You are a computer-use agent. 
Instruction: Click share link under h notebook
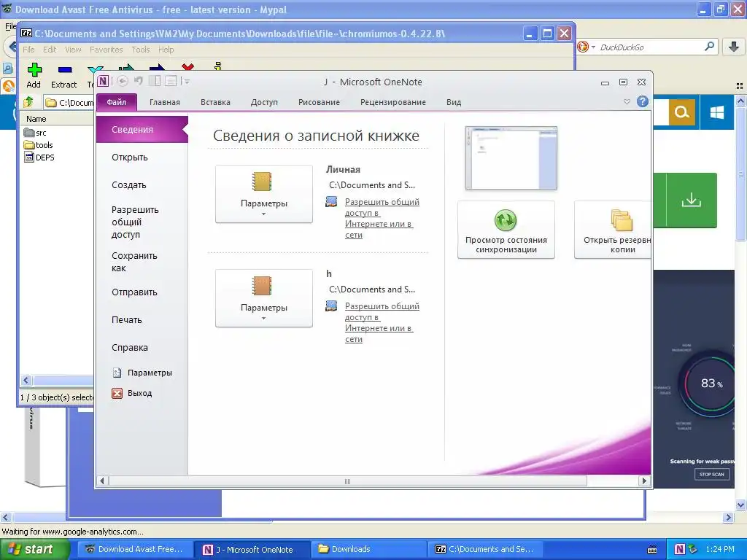point(381,322)
